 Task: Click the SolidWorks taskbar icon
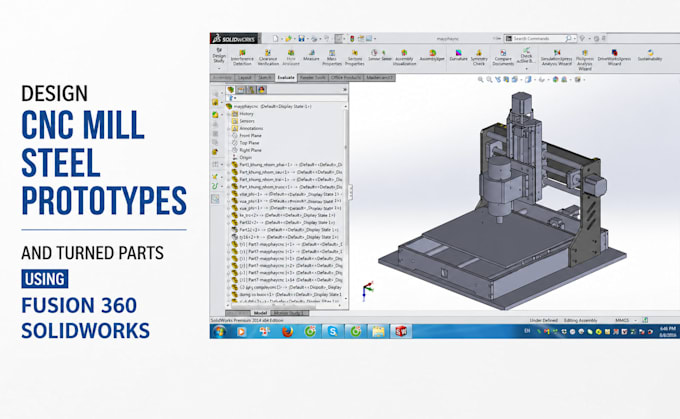click(x=400, y=332)
